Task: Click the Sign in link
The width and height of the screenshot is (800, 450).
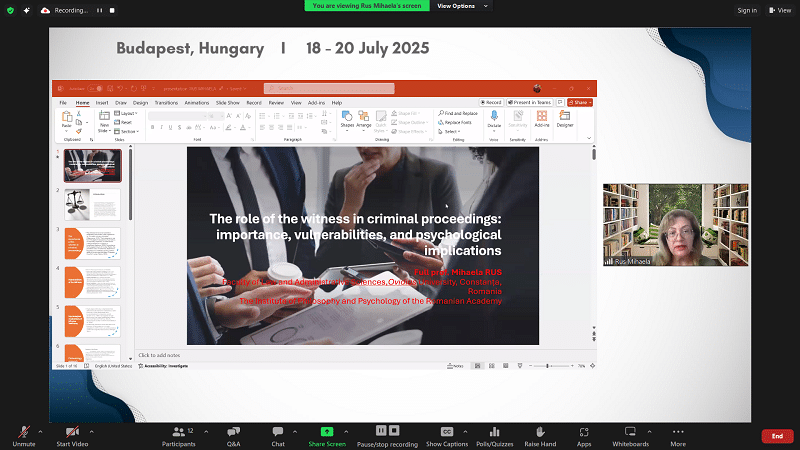Action: coord(746,10)
